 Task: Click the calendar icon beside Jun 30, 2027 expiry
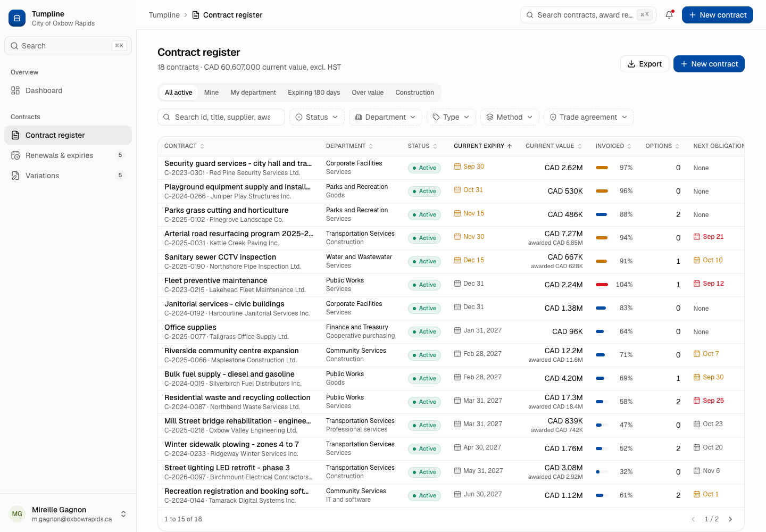point(457,494)
